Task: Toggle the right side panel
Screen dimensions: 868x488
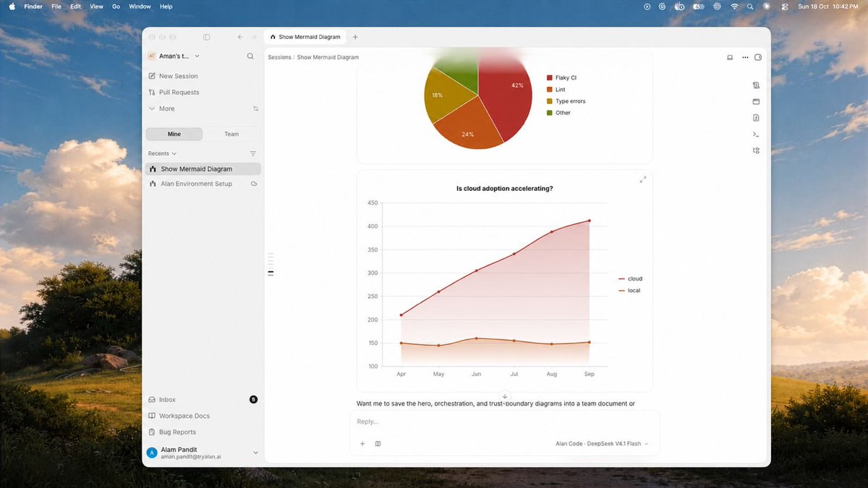Action: 758,57
